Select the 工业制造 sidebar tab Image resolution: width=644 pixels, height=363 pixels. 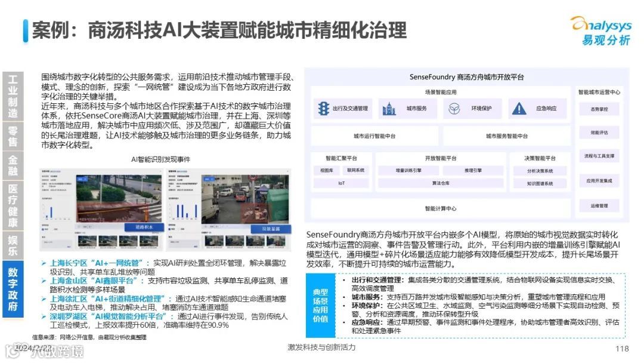pyautogui.click(x=13, y=96)
